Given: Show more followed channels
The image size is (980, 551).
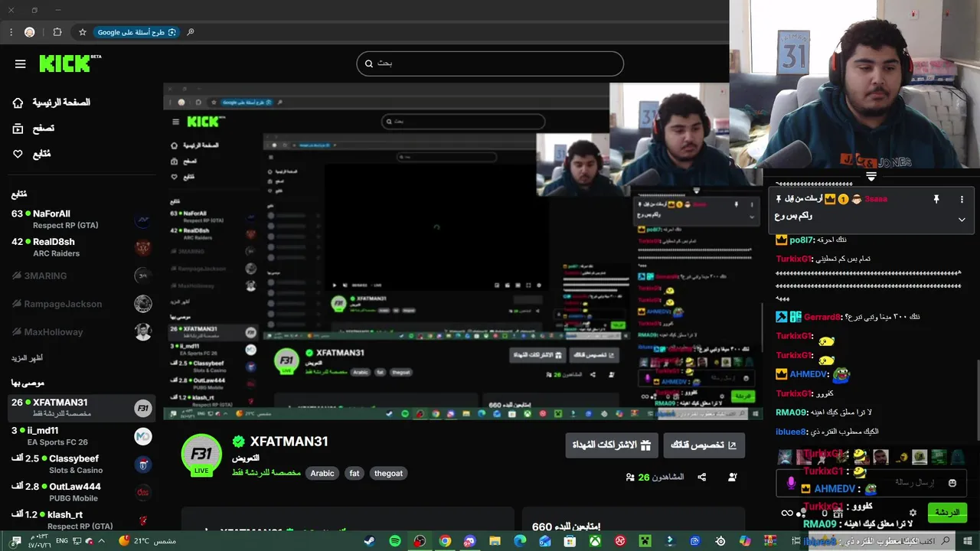Looking at the screenshot, I should [27, 358].
